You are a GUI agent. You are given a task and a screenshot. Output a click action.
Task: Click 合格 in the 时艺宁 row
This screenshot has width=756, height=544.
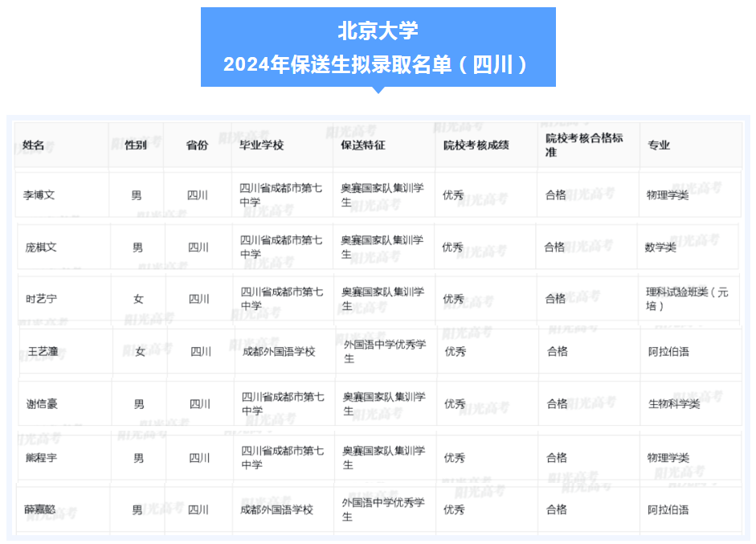coord(555,299)
